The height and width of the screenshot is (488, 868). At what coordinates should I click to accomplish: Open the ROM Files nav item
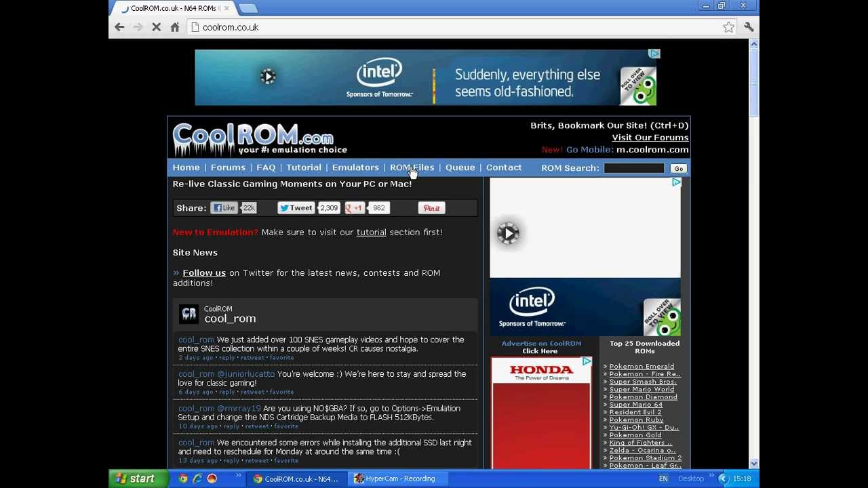pos(412,167)
